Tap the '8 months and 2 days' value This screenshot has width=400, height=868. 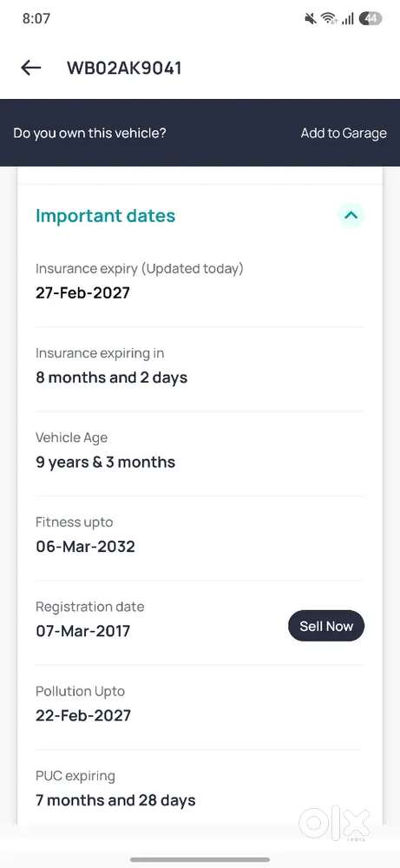tap(112, 378)
